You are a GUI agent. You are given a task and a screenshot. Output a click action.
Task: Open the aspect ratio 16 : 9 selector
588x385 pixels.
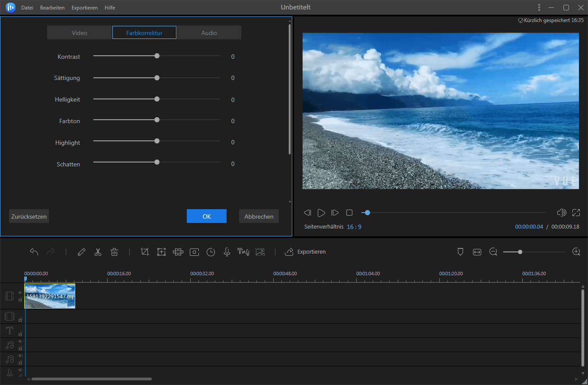pyautogui.click(x=354, y=227)
